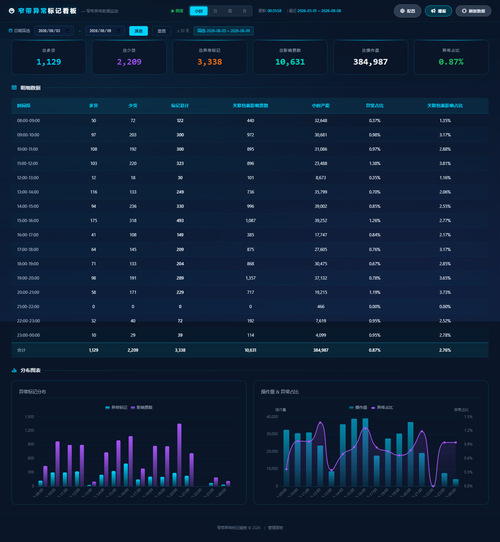
Task: Switch to the 月 monthly granularity tab
Action: tap(244, 11)
